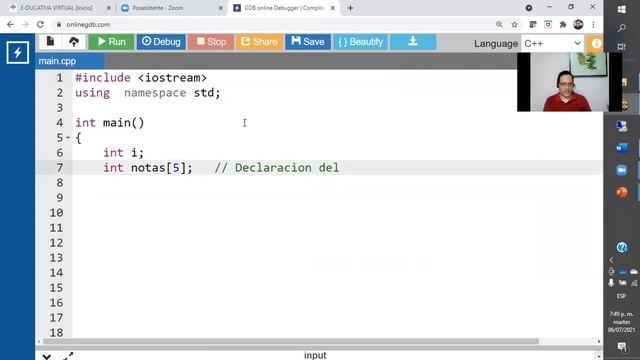The width and height of the screenshot is (640, 360).
Task: Select the GDB online Debugger browser tab
Action: [284, 8]
